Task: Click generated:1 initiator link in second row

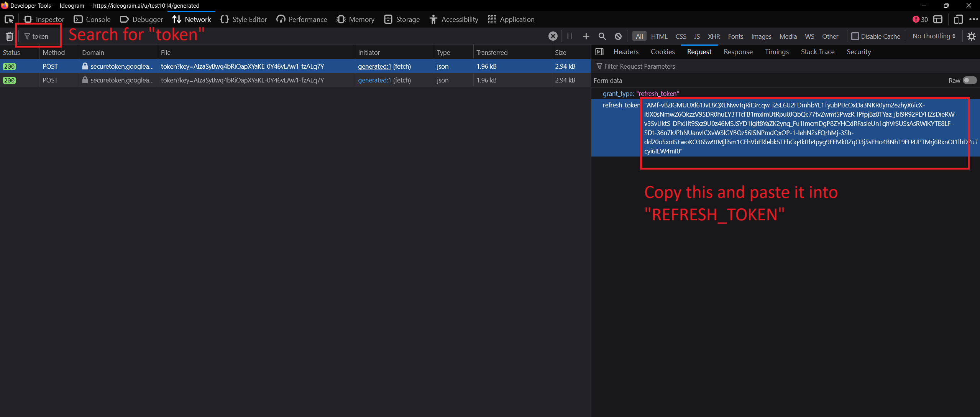Action: tap(374, 80)
